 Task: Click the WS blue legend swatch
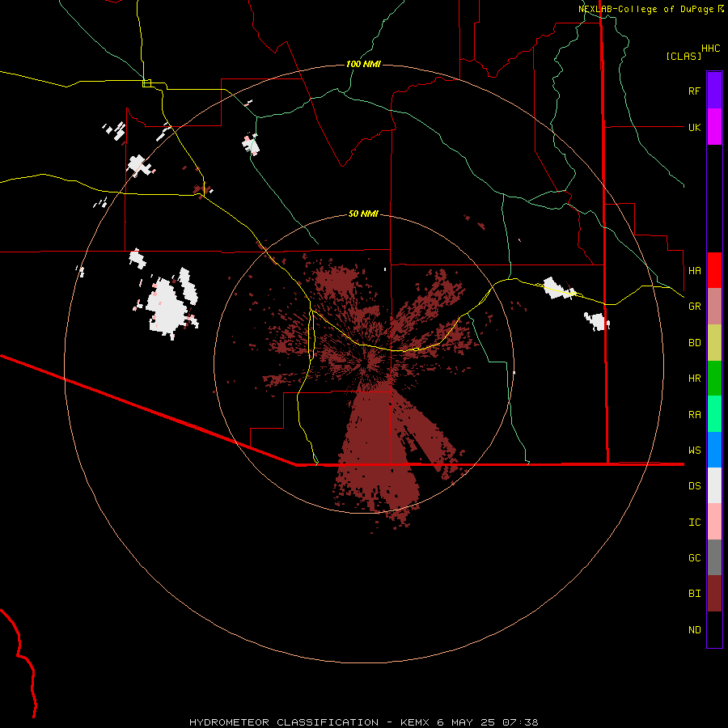[x=714, y=450]
